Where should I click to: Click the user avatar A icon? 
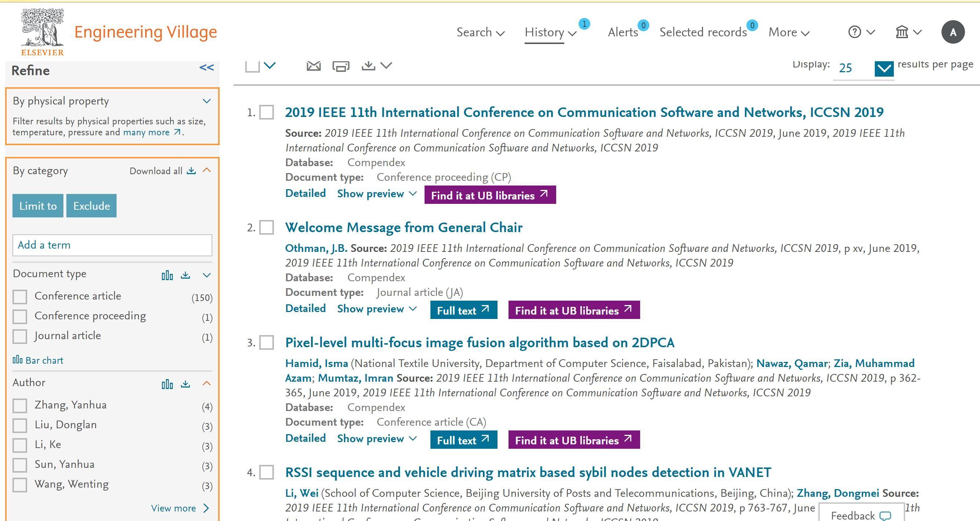tap(953, 32)
